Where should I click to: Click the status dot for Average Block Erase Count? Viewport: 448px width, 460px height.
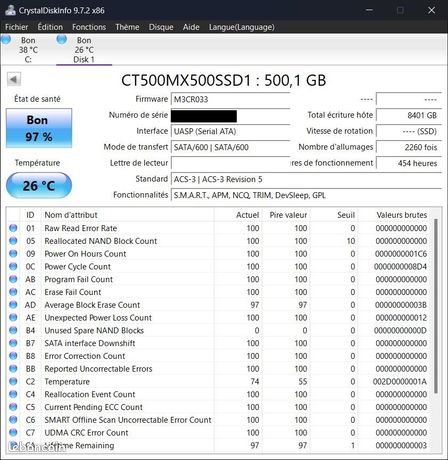(13, 305)
